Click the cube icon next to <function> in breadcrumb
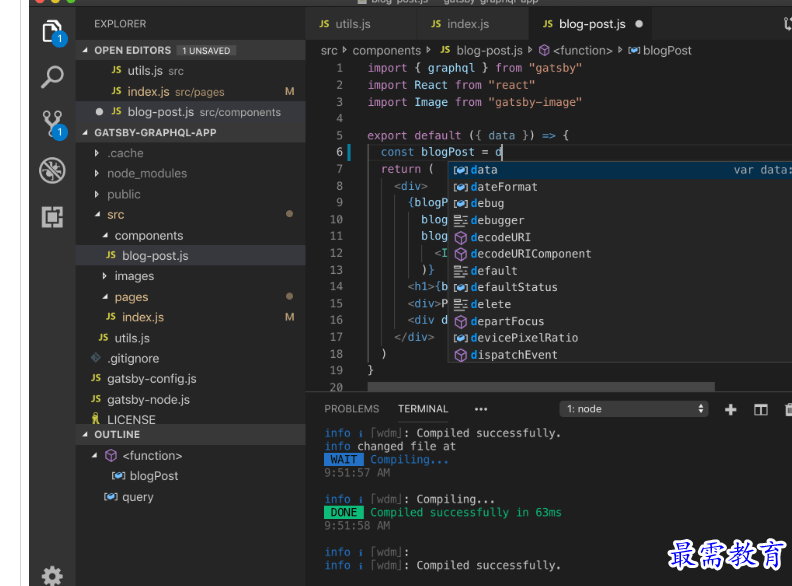 click(x=544, y=51)
